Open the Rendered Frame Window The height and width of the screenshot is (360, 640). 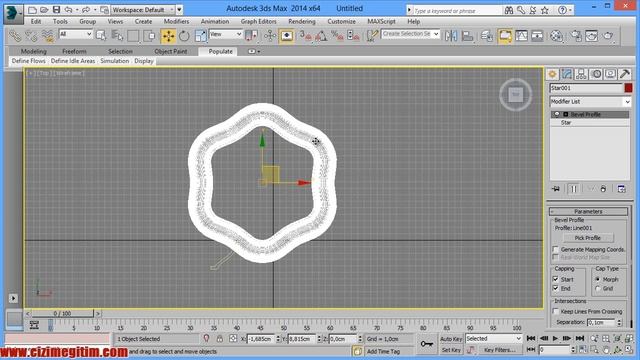pyautogui.click(x=591, y=36)
